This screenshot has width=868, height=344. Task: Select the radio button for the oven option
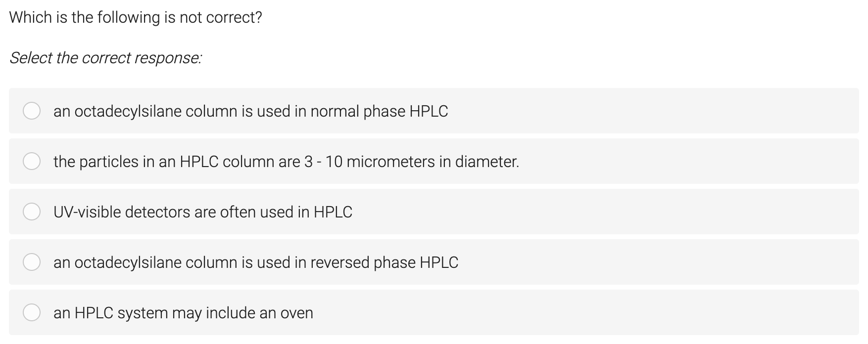pos(32,312)
